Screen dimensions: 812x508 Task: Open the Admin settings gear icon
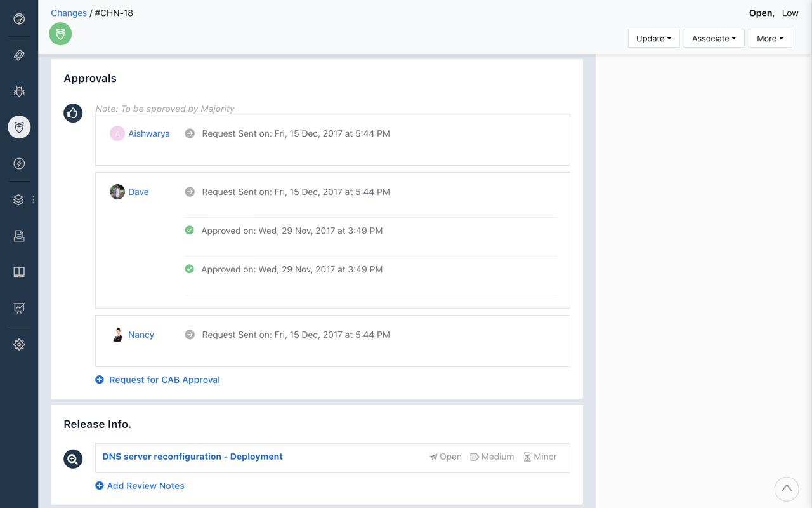[19, 345]
